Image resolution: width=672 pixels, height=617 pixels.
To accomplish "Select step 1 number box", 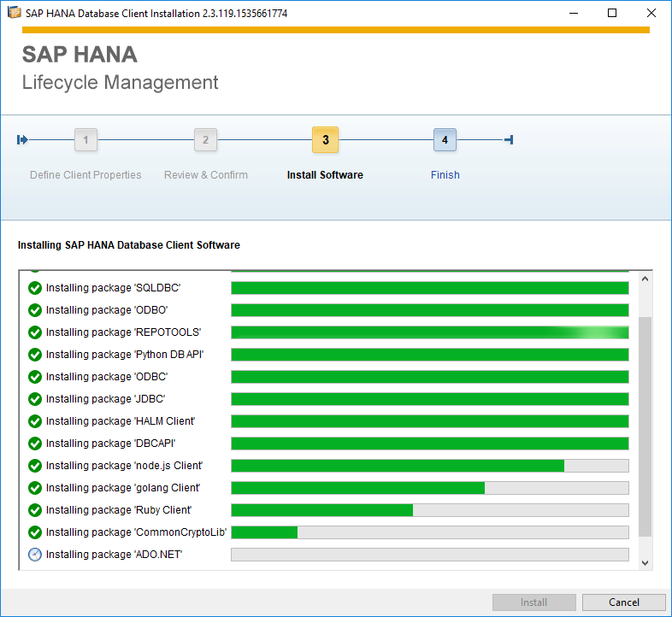I will (85, 139).
